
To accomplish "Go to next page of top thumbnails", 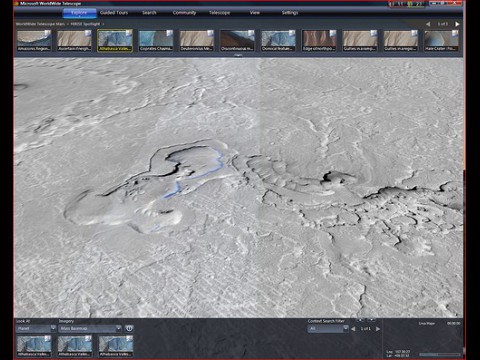I will [x=457, y=24].
